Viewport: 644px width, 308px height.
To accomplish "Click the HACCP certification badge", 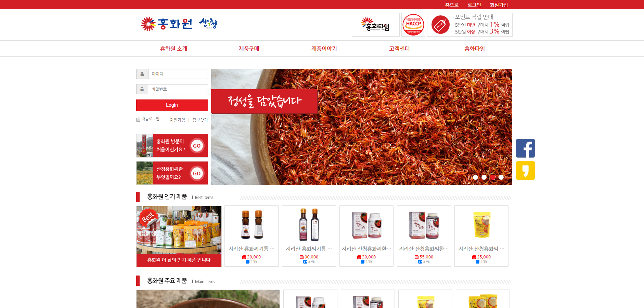I will coord(413,25).
